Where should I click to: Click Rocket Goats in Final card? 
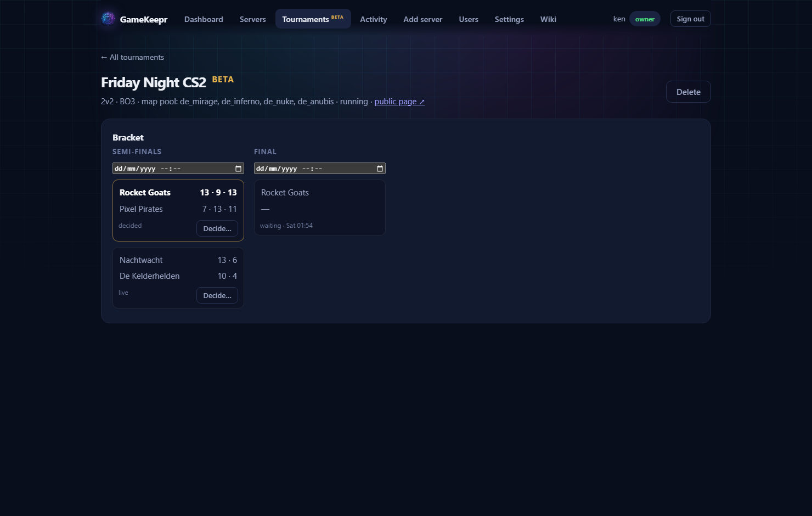pos(285,193)
